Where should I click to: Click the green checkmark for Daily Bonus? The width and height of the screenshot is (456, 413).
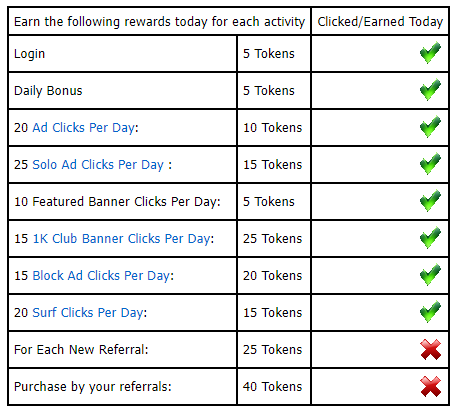[x=430, y=90]
